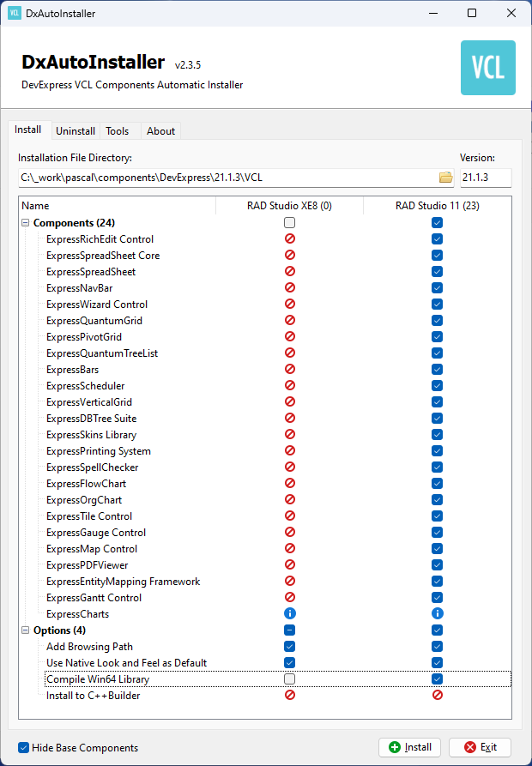532x766 pixels.
Task: Click the XE8 prohibited icon for ExpressMap Control
Action: click(290, 549)
